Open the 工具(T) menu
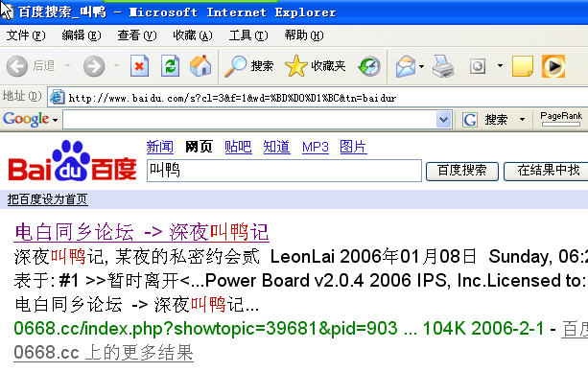This screenshot has width=588, height=372. point(248,35)
